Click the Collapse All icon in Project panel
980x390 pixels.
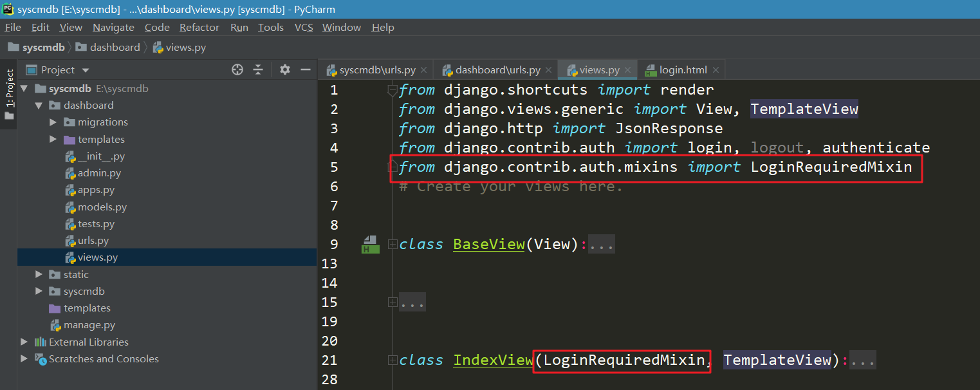[258, 70]
